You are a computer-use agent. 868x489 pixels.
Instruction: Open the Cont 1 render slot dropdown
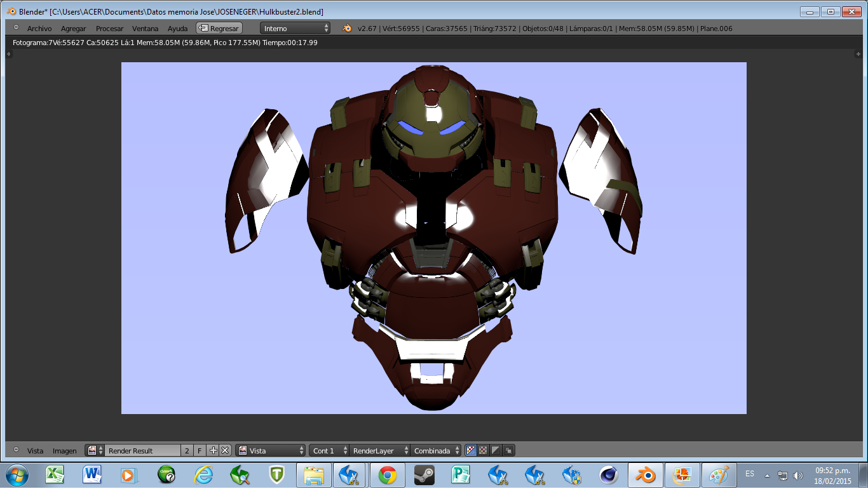point(329,450)
